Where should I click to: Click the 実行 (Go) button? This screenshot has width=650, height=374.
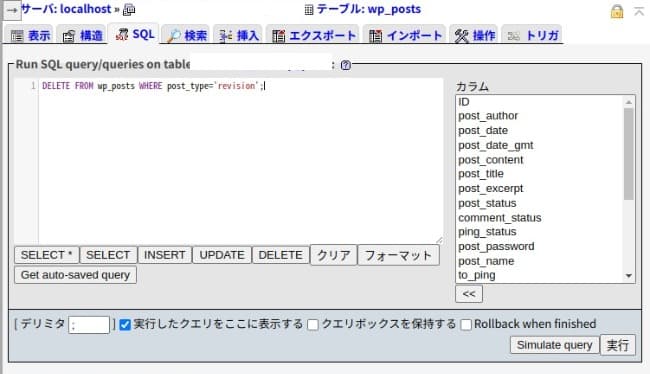pos(618,345)
